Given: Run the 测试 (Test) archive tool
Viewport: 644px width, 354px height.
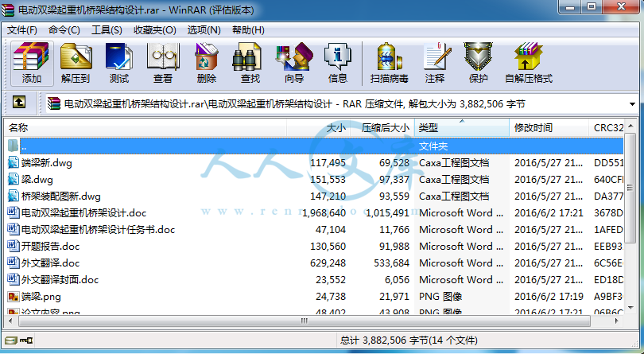Looking at the screenshot, I should pyautogui.click(x=119, y=64).
